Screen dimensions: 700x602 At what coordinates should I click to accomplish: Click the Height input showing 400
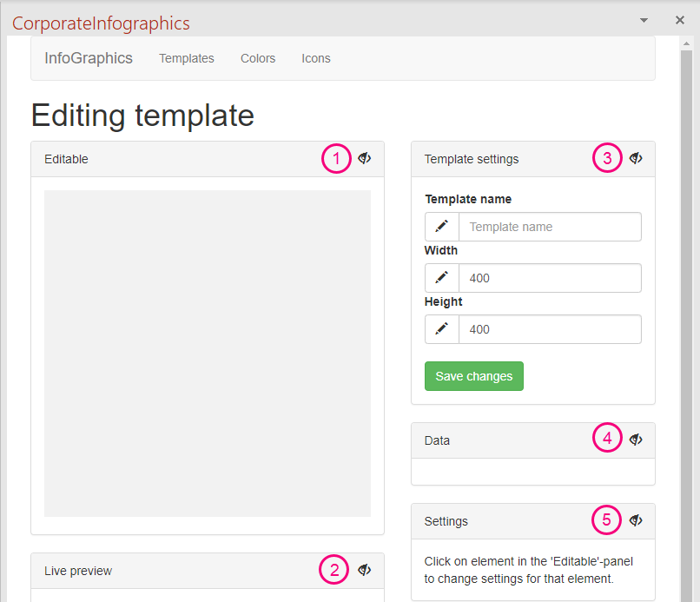pyautogui.click(x=550, y=329)
